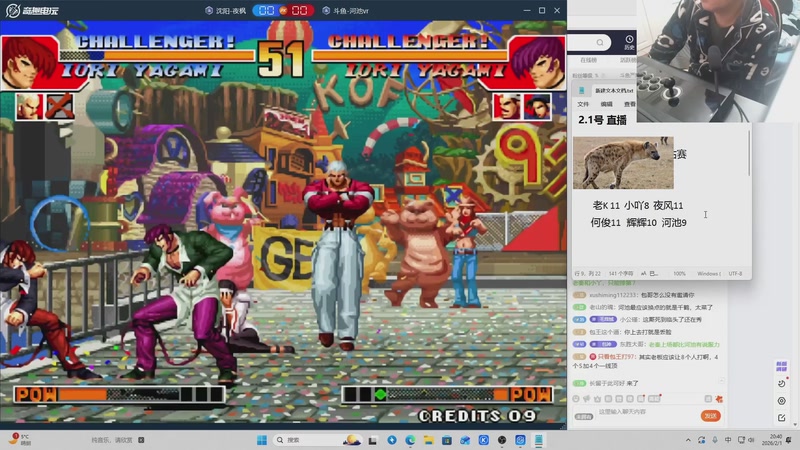800x450 pixels.
Task: Click the blue K app icon in the taskbar
Action: pos(484,440)
